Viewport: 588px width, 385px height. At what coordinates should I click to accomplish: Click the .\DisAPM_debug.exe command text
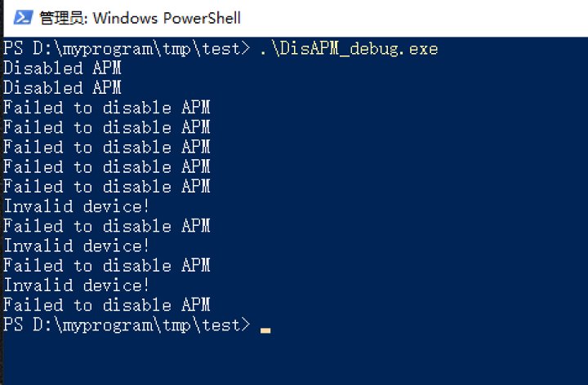(x=349, y=49)
